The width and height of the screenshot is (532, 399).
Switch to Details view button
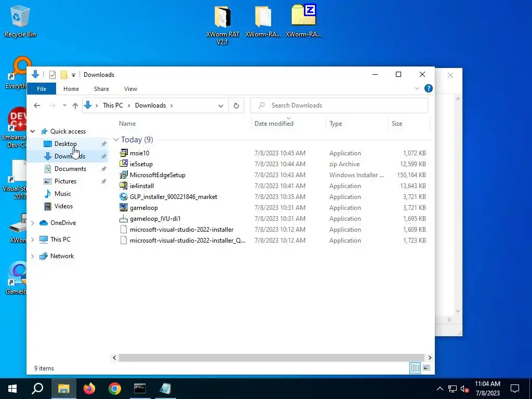tap(415, 368)
